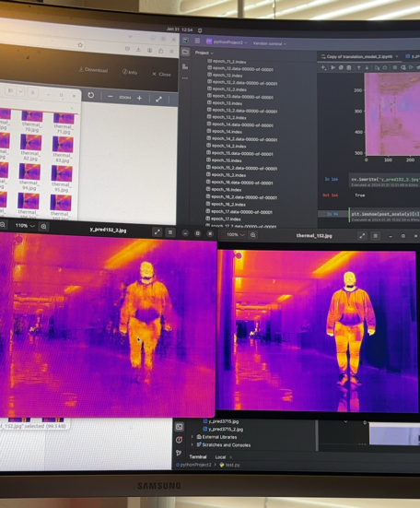Click the fullscreen icon in thermal_152.jpg viewer

(x=362, y=236)
